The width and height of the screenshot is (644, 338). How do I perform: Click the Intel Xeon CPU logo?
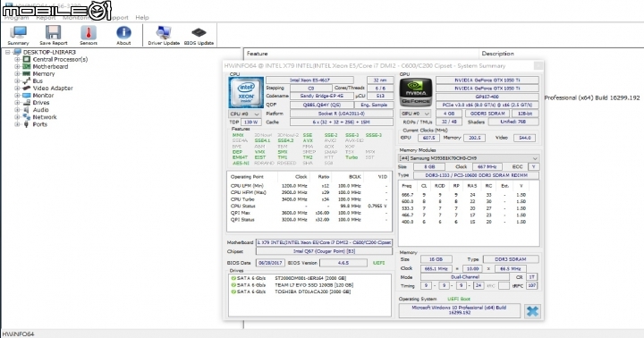coord(246,92)
